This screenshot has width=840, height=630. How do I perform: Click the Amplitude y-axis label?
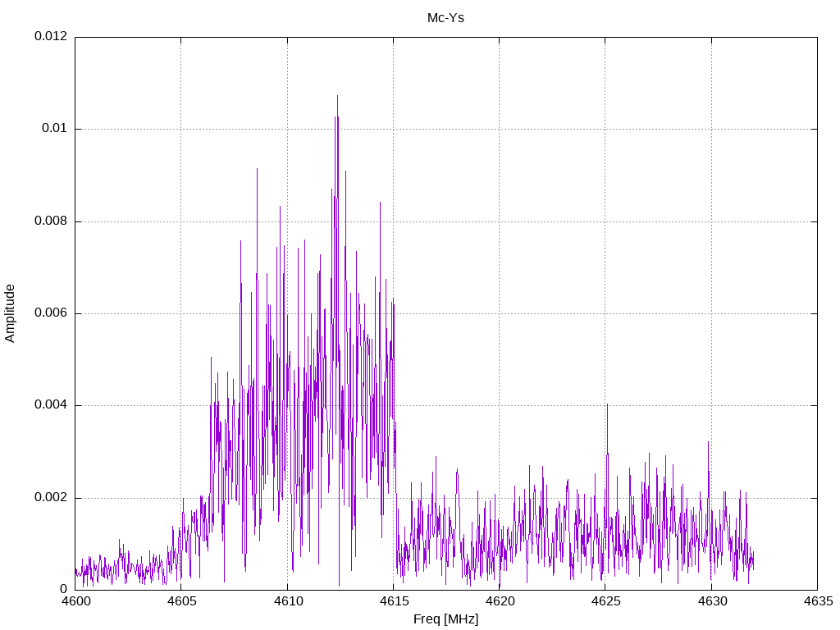10,313
